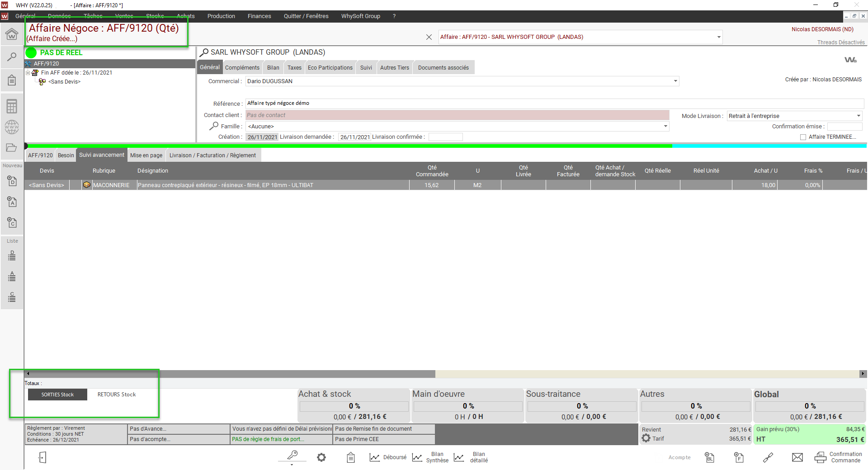Viewport: 868px width, 470px height.
Task: Click the key icon in bottom toolbar
Action: pos(292,455)
